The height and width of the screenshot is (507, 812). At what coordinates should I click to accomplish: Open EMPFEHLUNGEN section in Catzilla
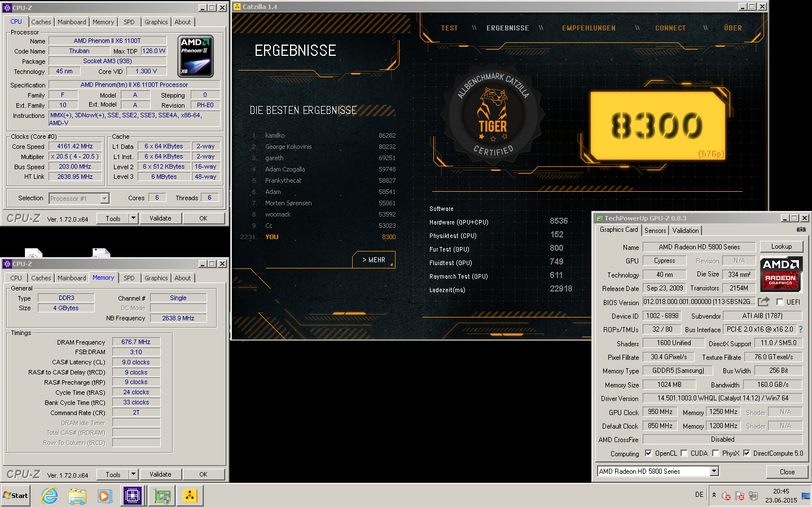point(589,28)
